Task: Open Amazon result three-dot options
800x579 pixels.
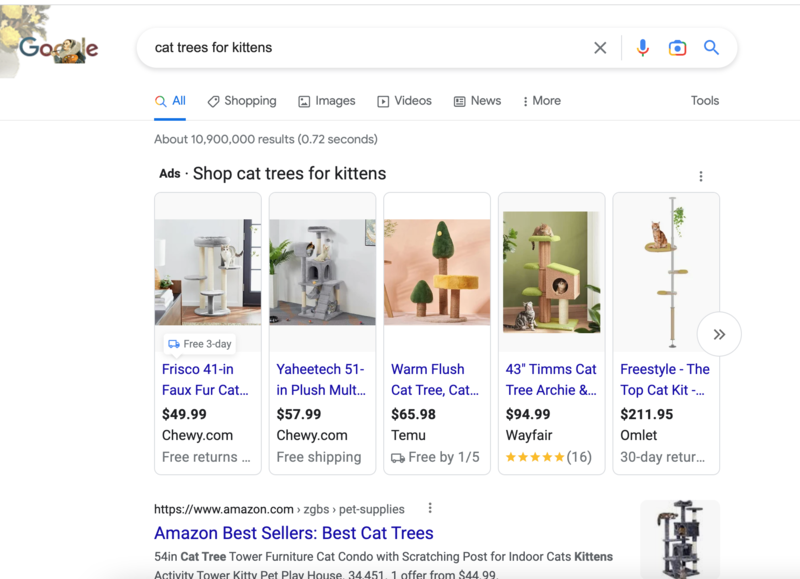Action: coord(430,509)
